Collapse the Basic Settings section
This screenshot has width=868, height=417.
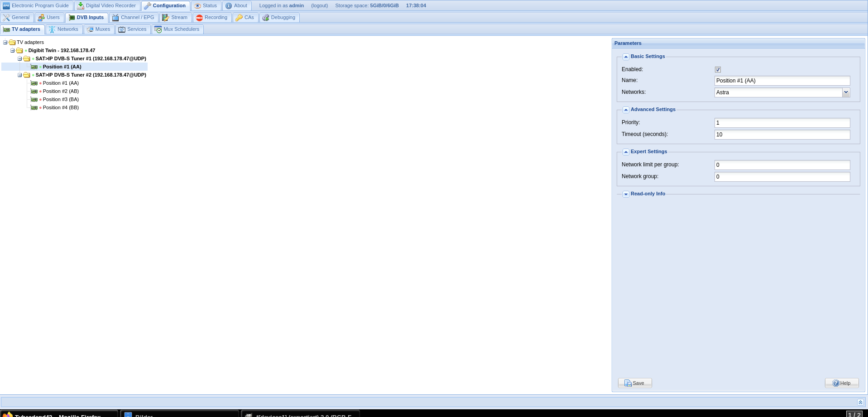(626, 57)
